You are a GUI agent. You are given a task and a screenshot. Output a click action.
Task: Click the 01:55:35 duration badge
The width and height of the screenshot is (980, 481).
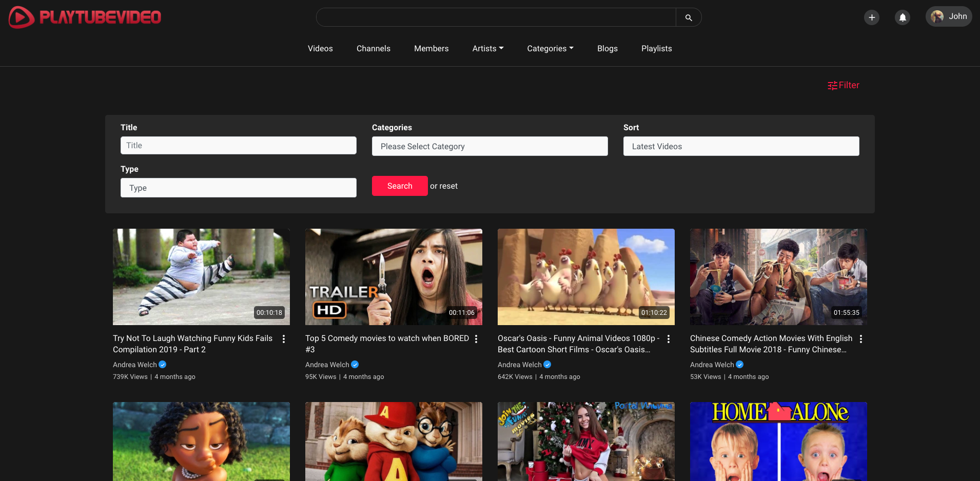(847, 312)
